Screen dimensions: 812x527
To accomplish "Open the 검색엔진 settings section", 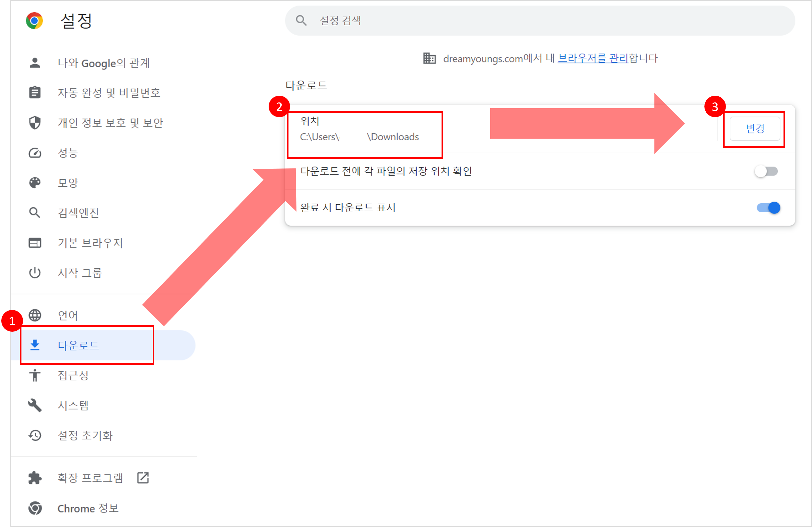I will coord(78,213).
